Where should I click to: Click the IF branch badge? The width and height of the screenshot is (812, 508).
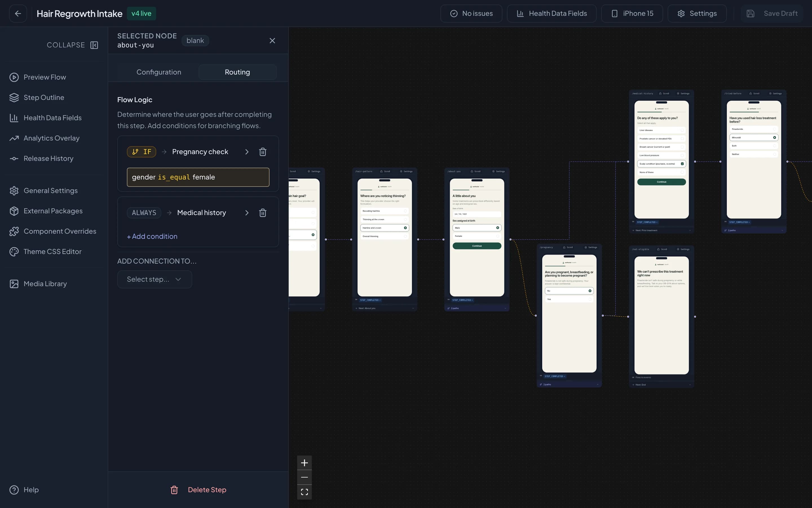coord(141,152)
